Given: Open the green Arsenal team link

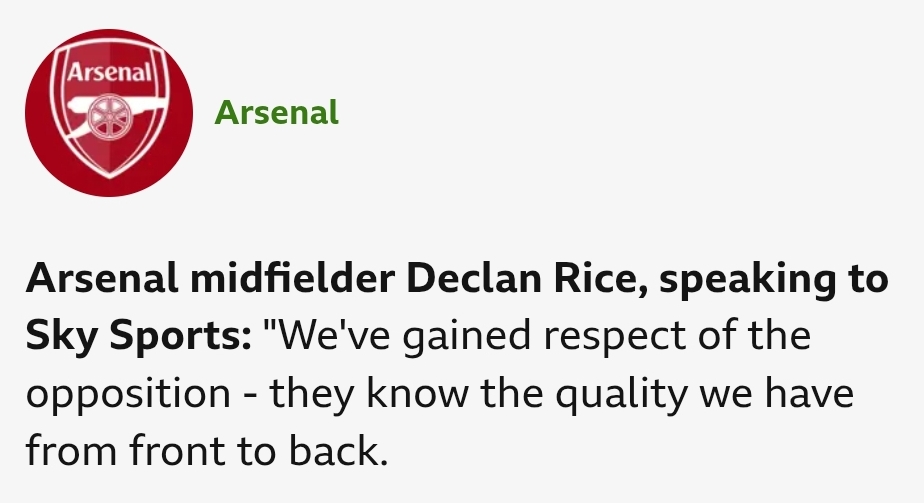Looking at the screenshot, I should coord(276,112).
